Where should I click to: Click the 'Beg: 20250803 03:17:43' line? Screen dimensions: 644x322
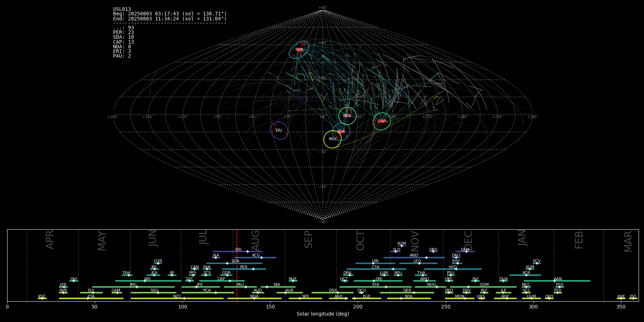pyautogui.click(x=170, y=14)
